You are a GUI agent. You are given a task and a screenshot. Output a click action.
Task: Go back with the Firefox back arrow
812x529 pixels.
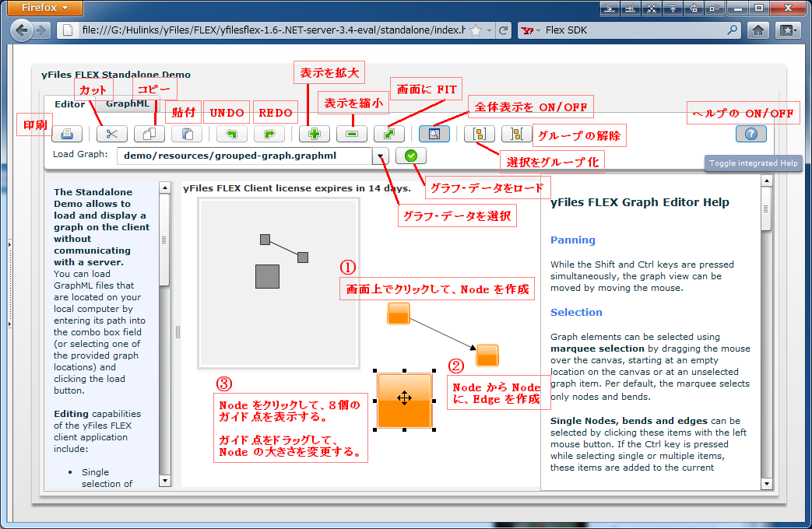[21, 30]
